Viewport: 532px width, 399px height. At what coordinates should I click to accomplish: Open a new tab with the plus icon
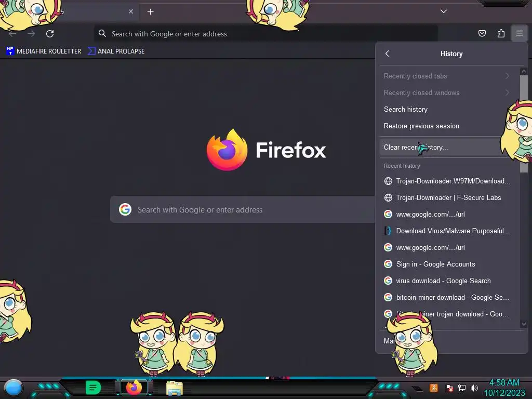pos(150,12)
